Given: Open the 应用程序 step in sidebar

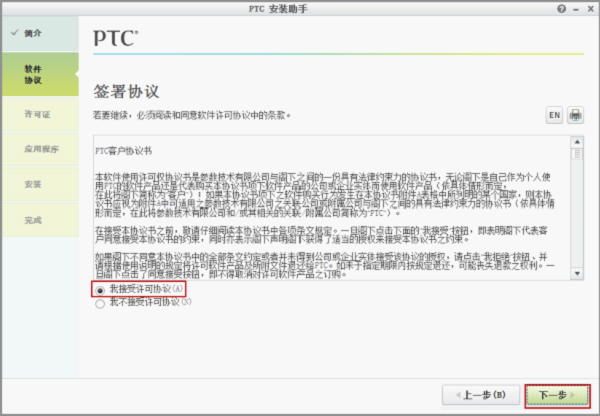Looking at the screenshot, I should (41, 149).
